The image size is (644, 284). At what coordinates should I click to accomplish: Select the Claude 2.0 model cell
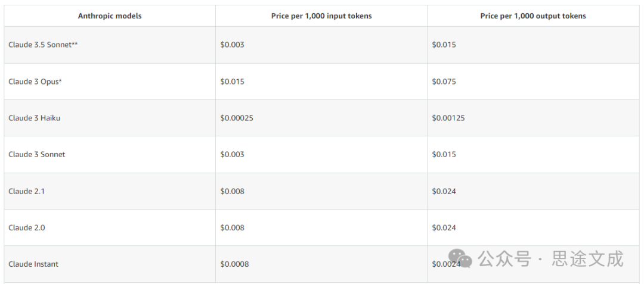[x=27, y=227]
